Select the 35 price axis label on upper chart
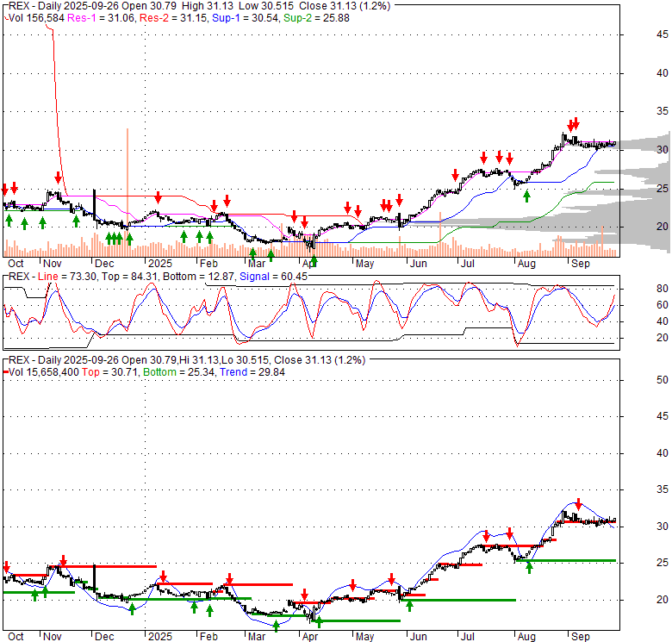 [x=663, y=111]
